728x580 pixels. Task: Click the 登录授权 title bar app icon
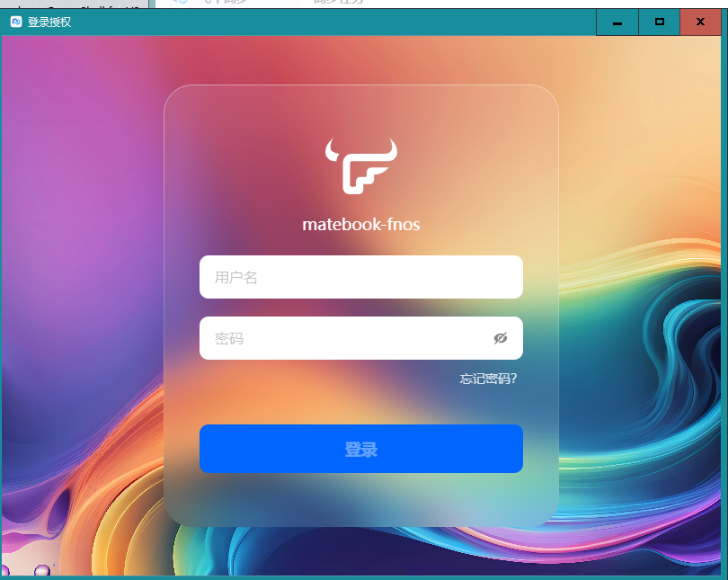click(16, 22)
